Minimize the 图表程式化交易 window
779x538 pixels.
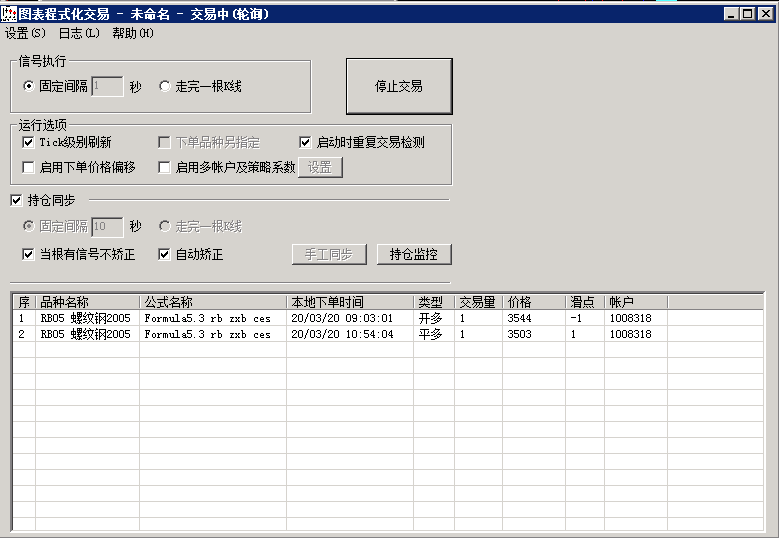[731, 14]
